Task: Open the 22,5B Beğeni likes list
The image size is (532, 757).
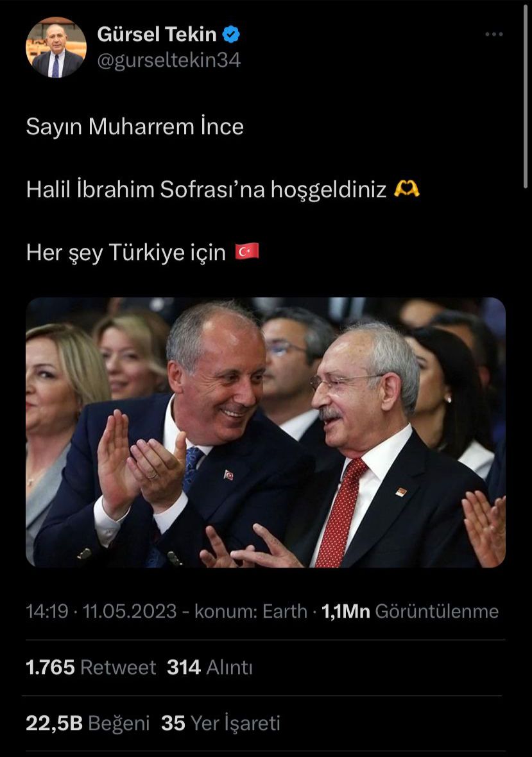Action: 87,723
